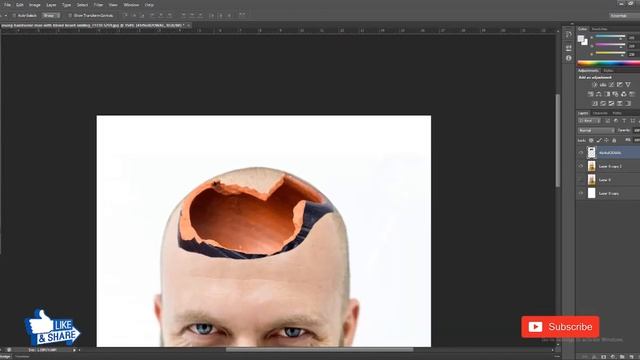Add a Curves adjustment

pos(611,84)
